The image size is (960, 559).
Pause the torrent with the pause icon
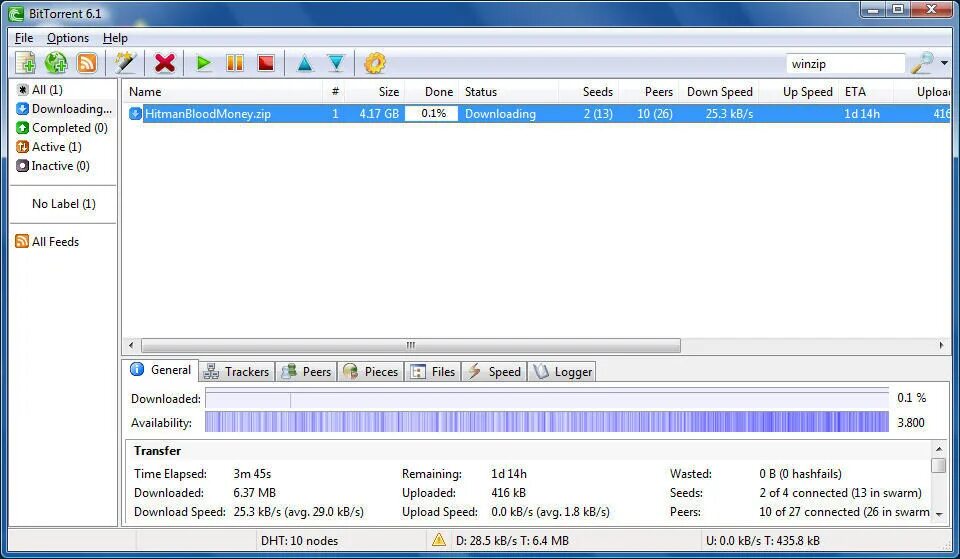click(x=234, y=63)
